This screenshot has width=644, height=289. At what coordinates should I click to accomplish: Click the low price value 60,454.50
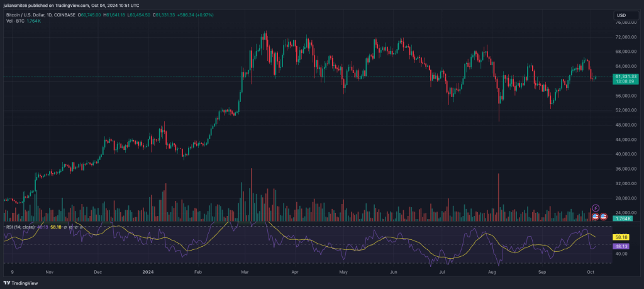[140, 15]
